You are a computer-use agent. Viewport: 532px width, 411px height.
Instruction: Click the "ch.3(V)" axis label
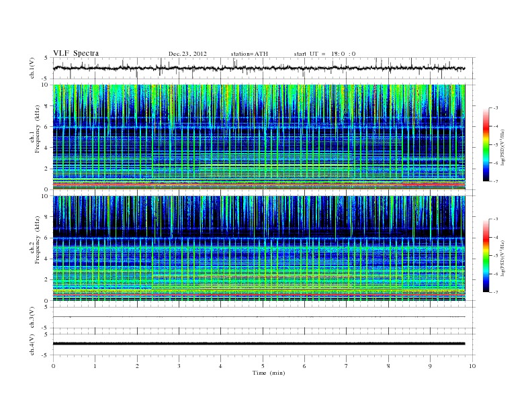[32, 318]
